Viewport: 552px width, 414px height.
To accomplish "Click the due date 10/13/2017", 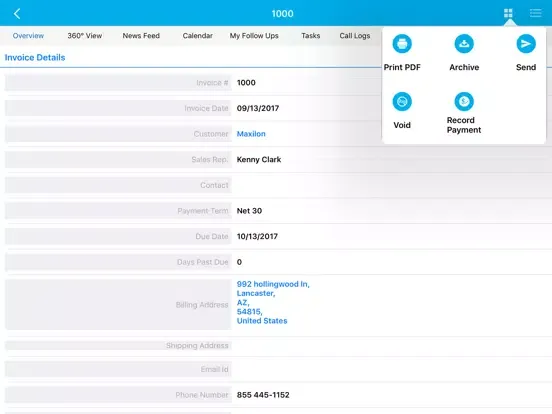I will click(x=257, y=237).
